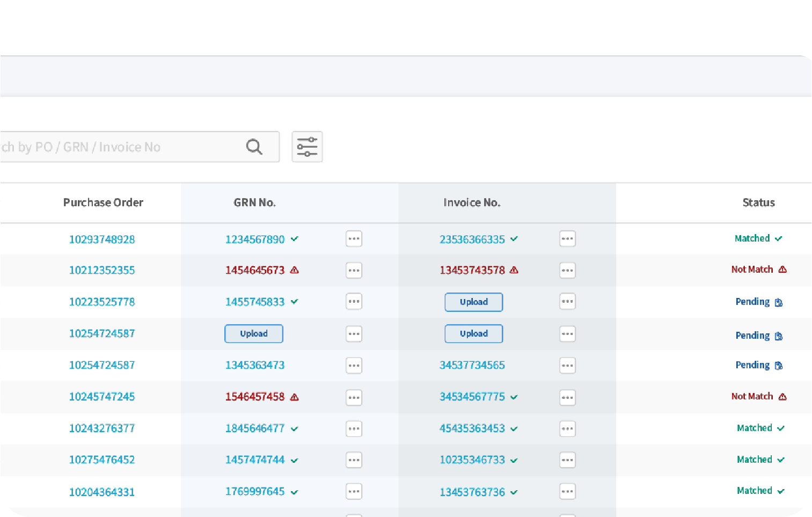Open GRN number 1845646477
The image size is (812, 517).
coord(255,428)
